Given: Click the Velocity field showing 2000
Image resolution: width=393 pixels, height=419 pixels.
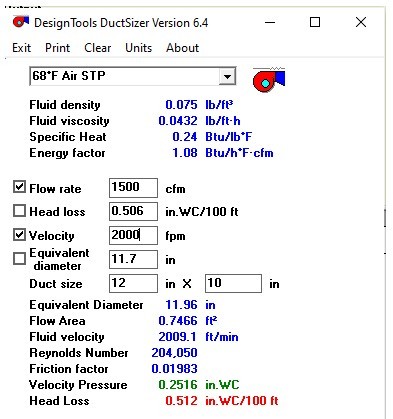Looking at the screenshot, I should pyautogui.click(x=133, y=235).
